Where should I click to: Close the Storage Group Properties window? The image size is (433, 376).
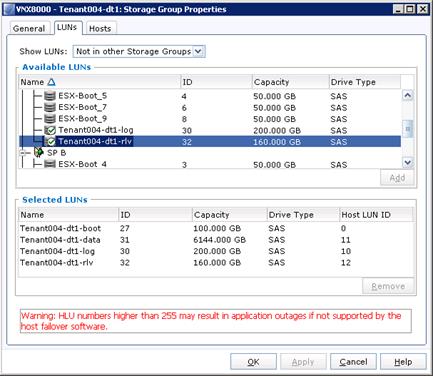click(x=423, y=9)
